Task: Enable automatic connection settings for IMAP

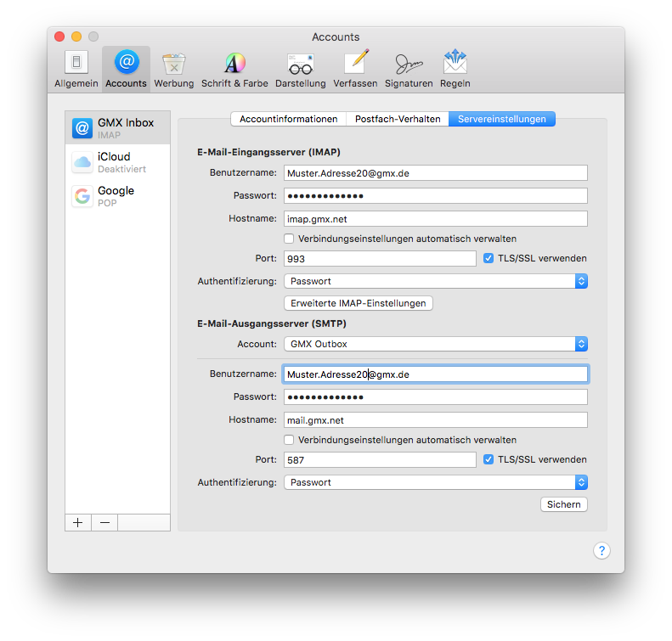Action: click(x=289, y=239)
